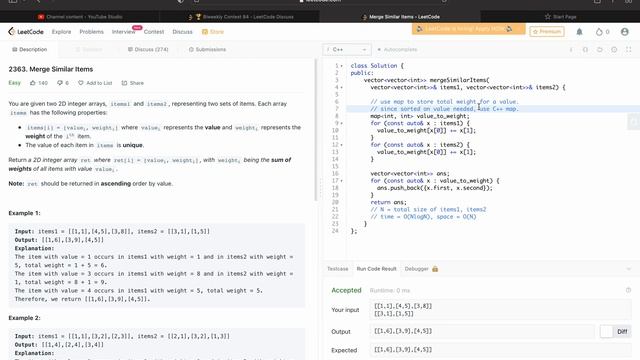
Task: Collapse the console panel chevron
Action: [x=629, y=269]
